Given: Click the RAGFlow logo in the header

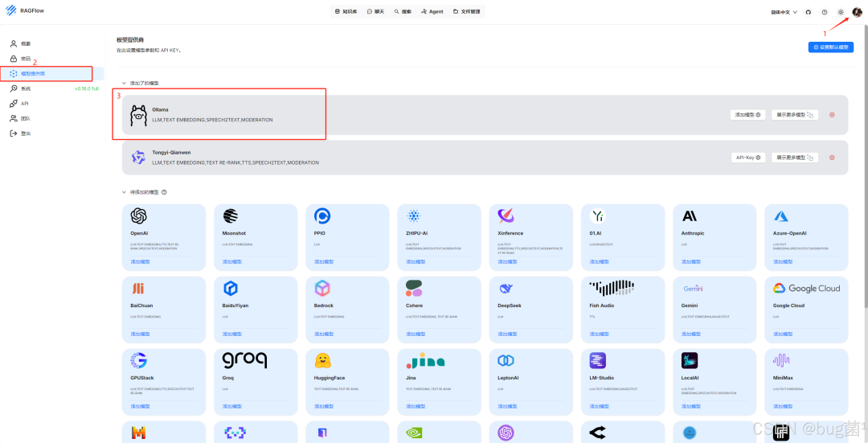Looking at the screenshot, I should [x=10, y=11].
